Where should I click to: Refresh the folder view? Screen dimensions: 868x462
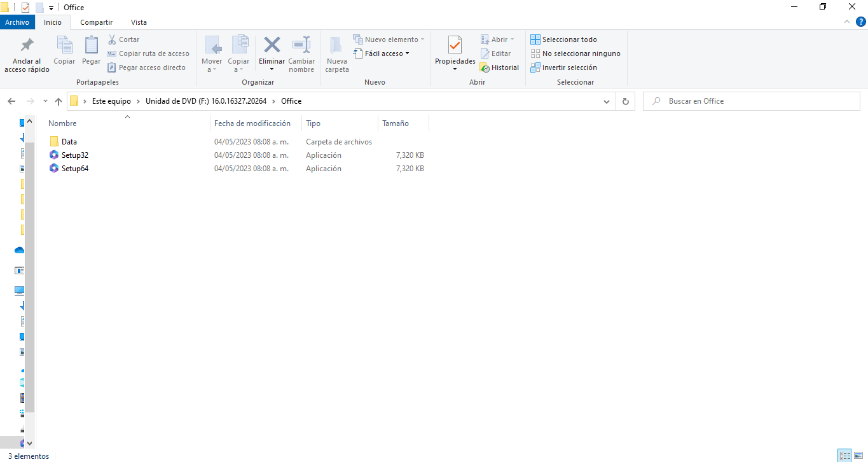click(625, 101)
